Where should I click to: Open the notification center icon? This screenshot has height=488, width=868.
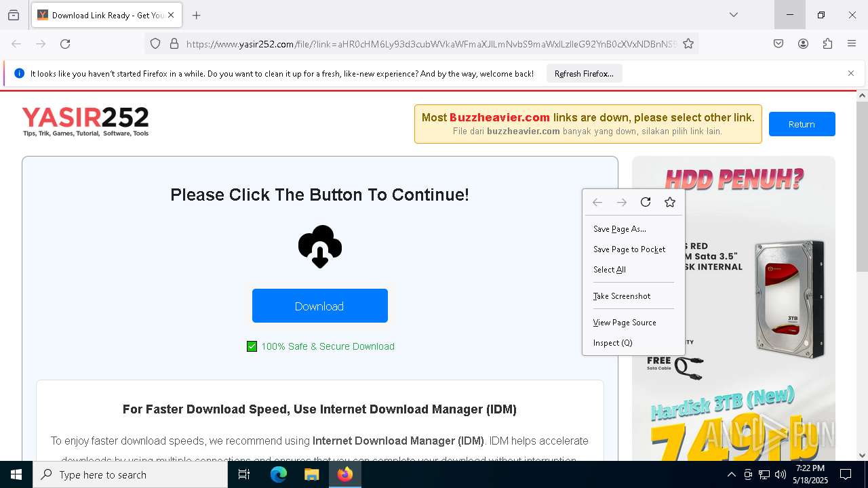point(846,474)
